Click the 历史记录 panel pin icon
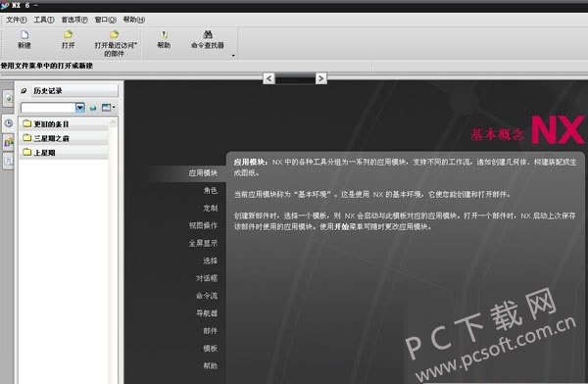 [x=24, y=91]
